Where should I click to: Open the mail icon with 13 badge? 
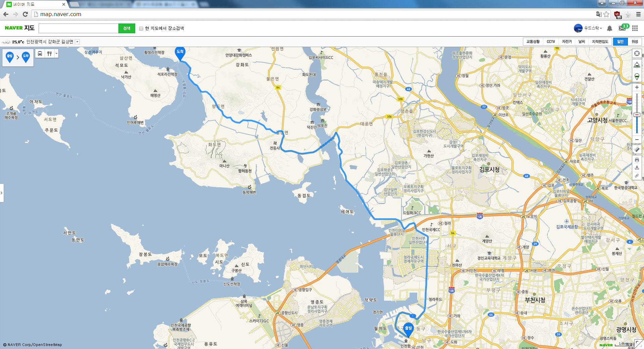[x=622, y=28]
